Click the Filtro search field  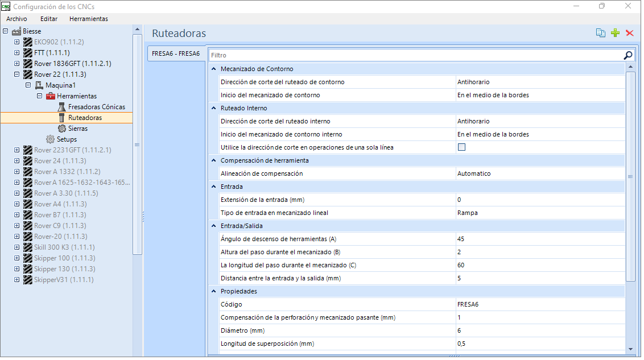[x=416, y=55]
